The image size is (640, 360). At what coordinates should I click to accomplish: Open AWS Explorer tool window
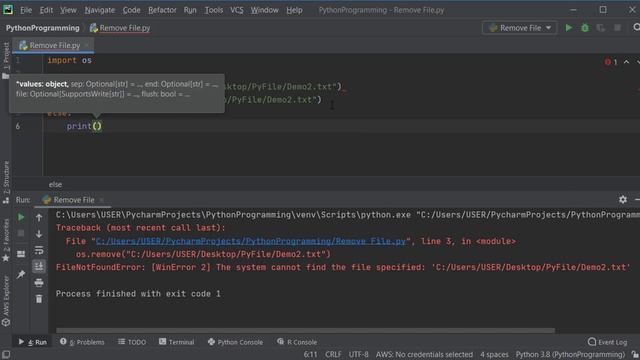[x=6, y=301]
